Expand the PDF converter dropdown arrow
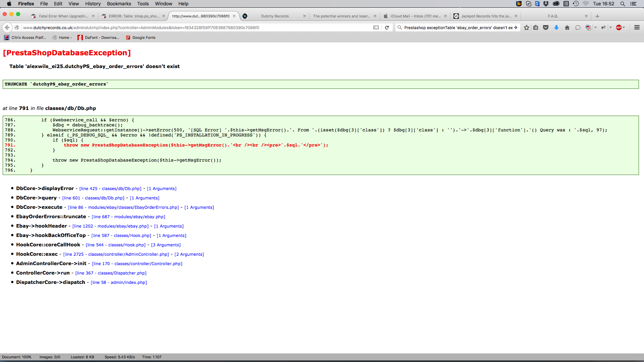Viewport: 644px width, 362px height. click(596, 27)
